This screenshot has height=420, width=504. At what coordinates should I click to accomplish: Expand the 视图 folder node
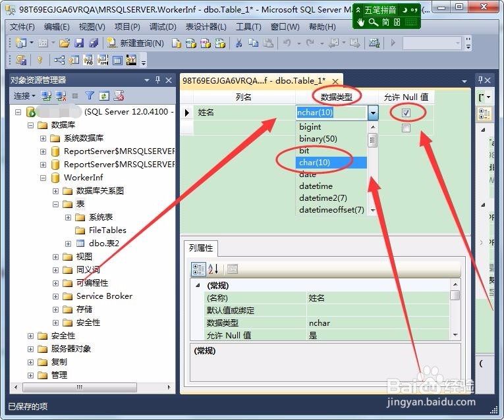(x=55, y=257)
